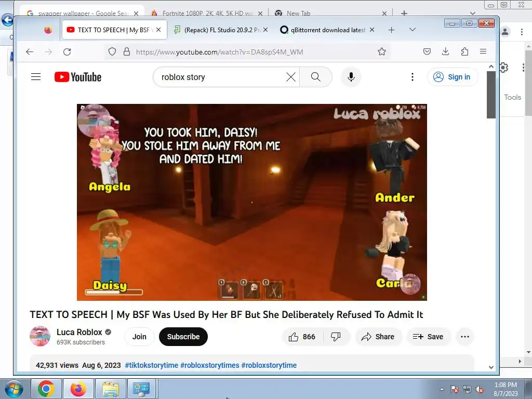This screenshot has width=532, height=399.
Task: Open Luca Roblox channel avatar
Action: pyautogui.click(x=39, y=336)
